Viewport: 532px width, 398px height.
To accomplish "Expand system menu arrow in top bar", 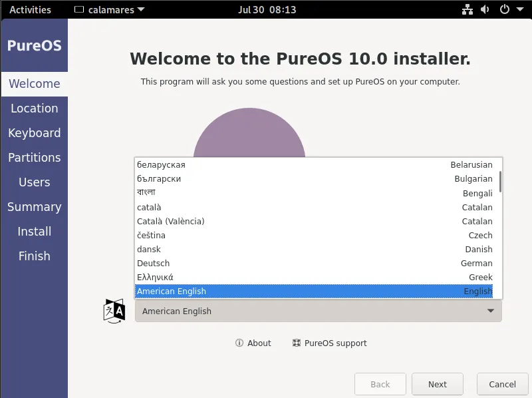I will [x=519, y=10].
